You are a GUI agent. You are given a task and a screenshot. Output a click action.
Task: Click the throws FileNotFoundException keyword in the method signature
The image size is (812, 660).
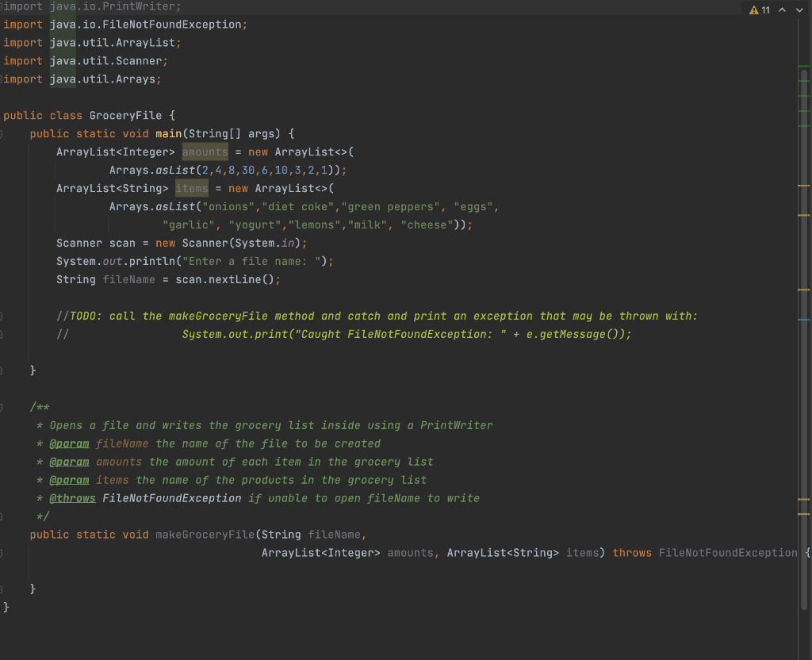[632, 552]
